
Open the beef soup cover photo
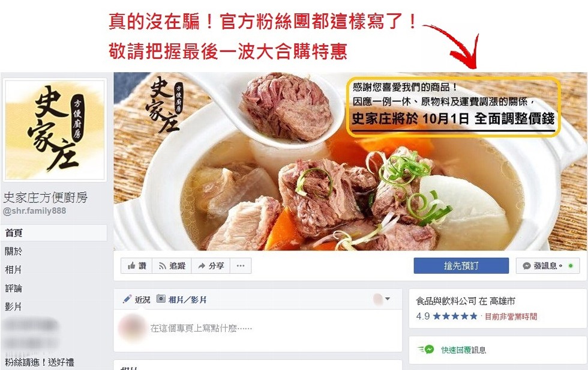click(349, 162)
